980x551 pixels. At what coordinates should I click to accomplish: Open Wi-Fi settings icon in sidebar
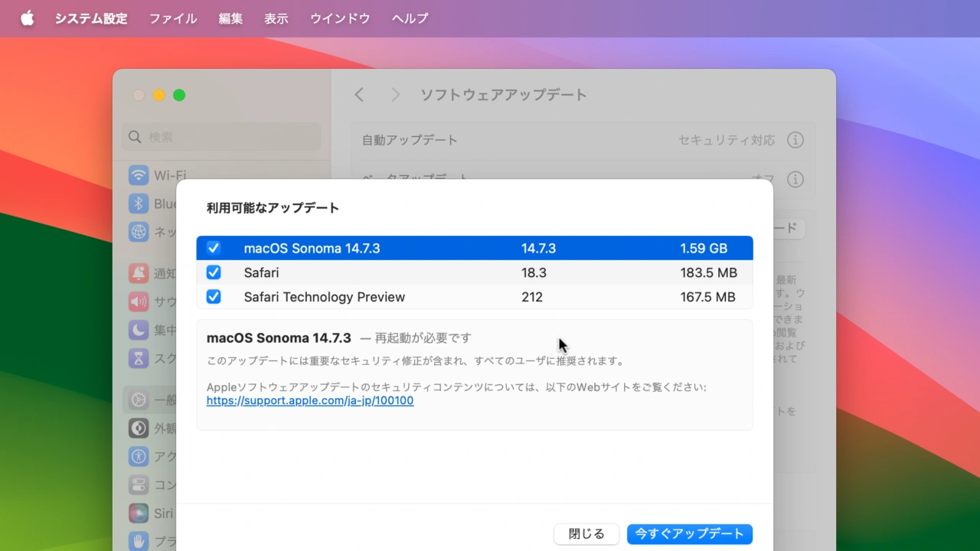pos(139,175)
